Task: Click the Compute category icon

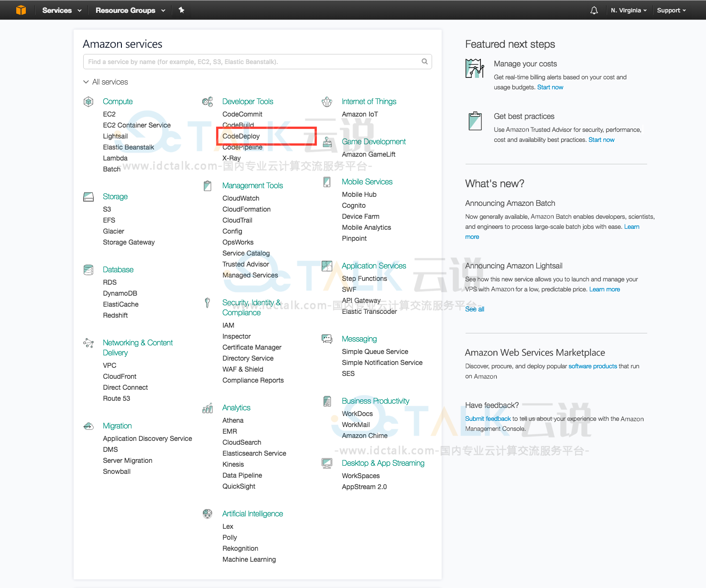Action: click(88, 102)
